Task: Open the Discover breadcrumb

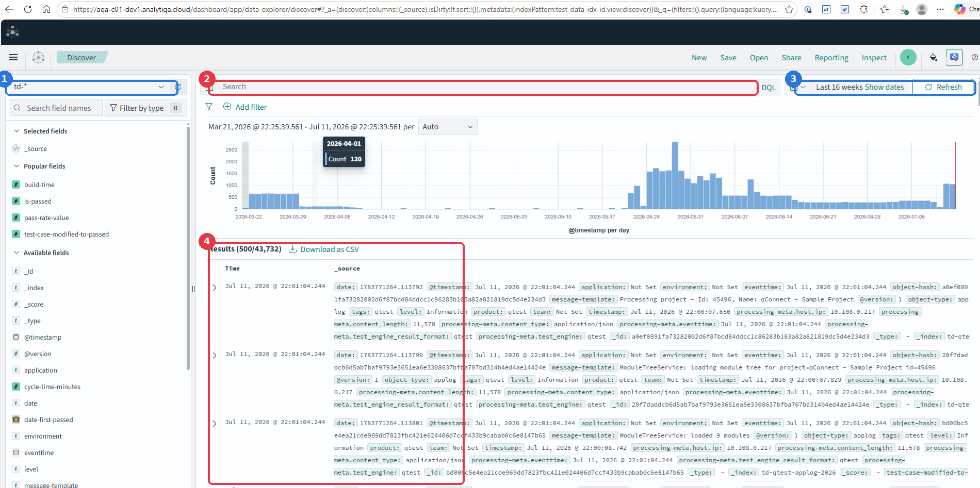Action: tap(81, 57)
